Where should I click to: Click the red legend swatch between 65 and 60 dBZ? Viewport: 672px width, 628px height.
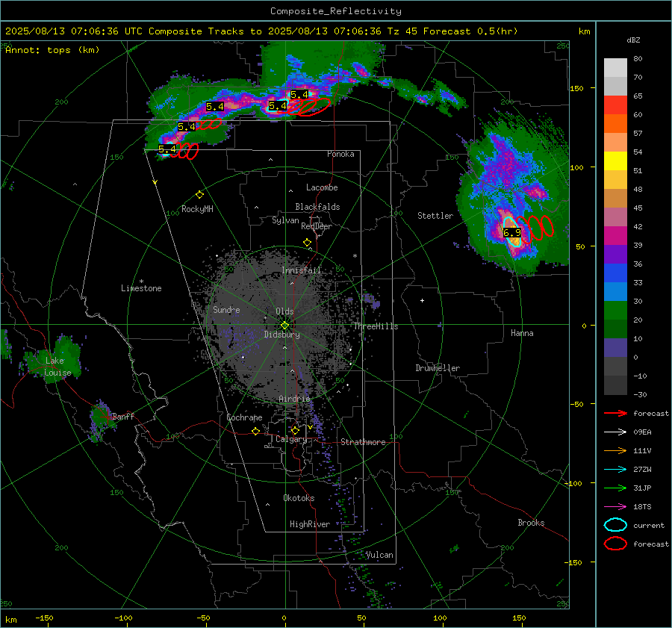(x=615, y=105)
